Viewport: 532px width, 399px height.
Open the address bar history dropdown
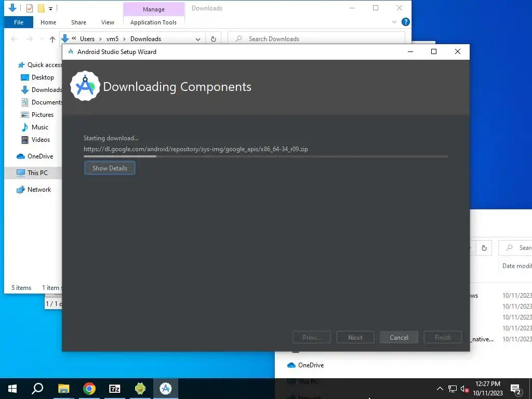[x=198, y=39]
